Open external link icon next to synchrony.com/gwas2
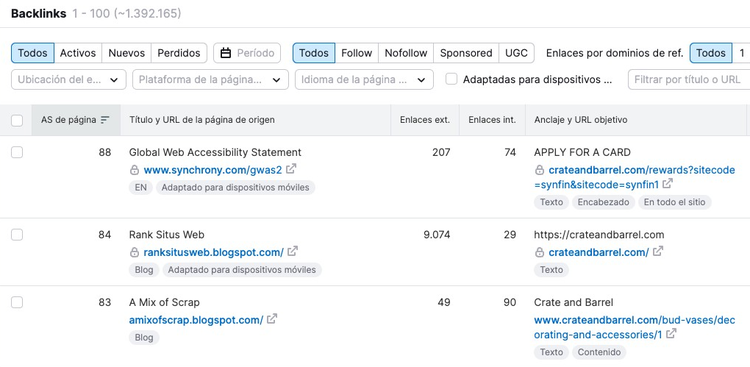The height and width of the screenshot is (367, 750). click(x=291, y=169)
